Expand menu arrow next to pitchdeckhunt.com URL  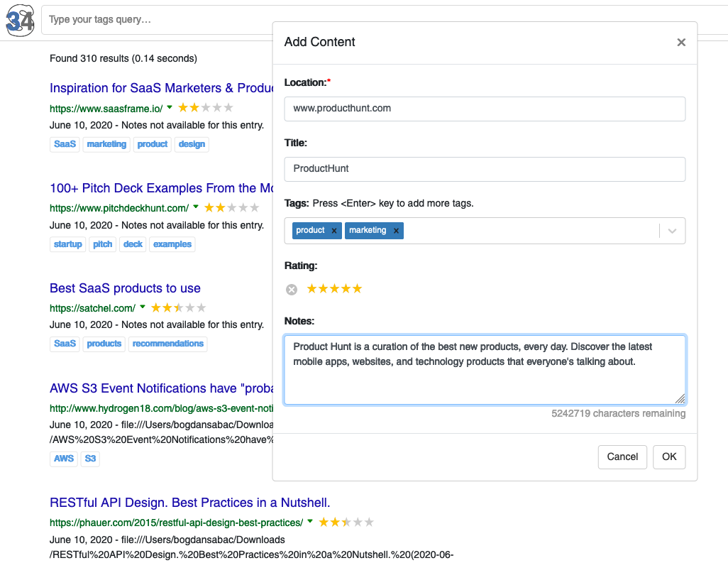pos(196,207)
